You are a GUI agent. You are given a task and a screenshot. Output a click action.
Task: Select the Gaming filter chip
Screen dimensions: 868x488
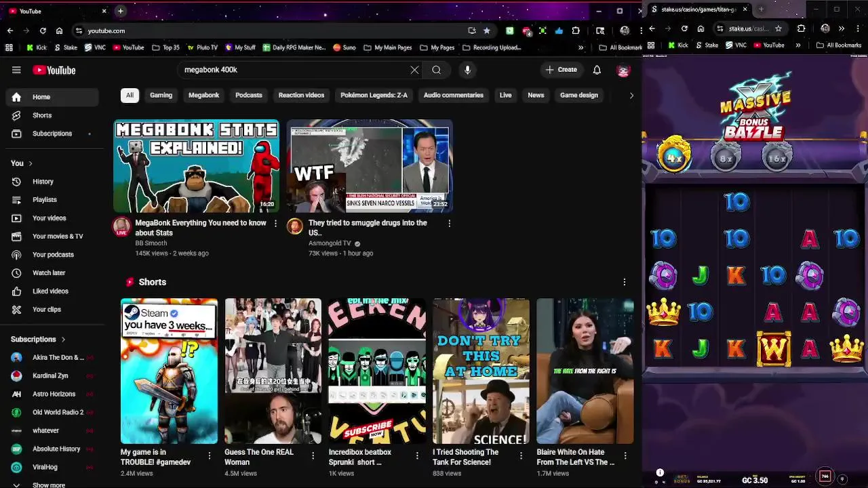(x=161, y=96)
